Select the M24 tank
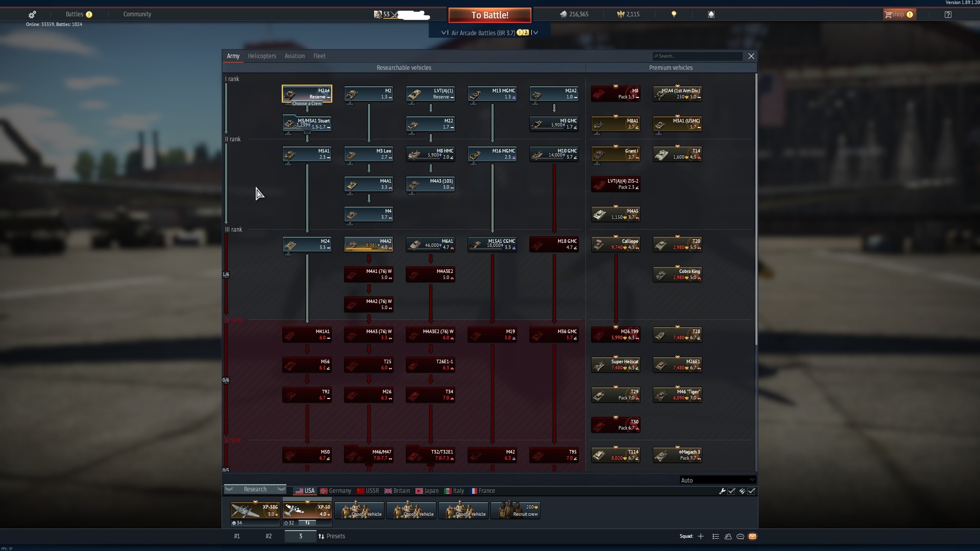 307,244
